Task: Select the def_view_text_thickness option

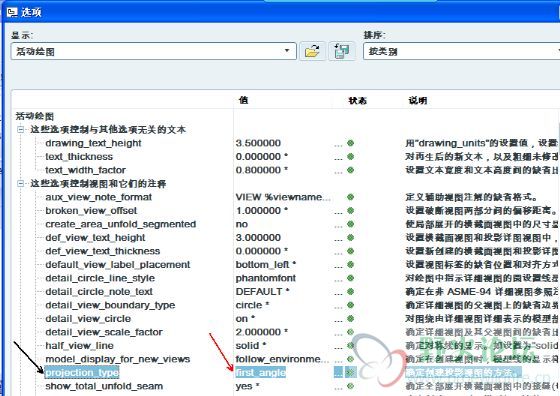Action: 102,251
